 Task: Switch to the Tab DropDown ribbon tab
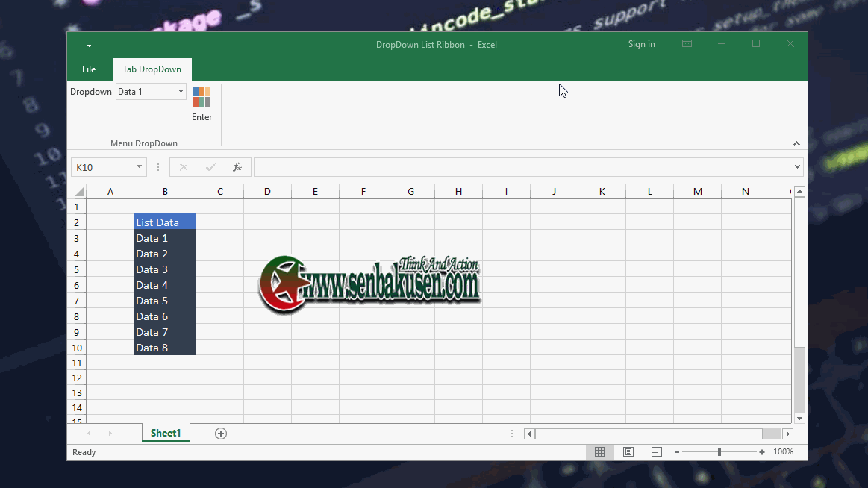point(152,69)
